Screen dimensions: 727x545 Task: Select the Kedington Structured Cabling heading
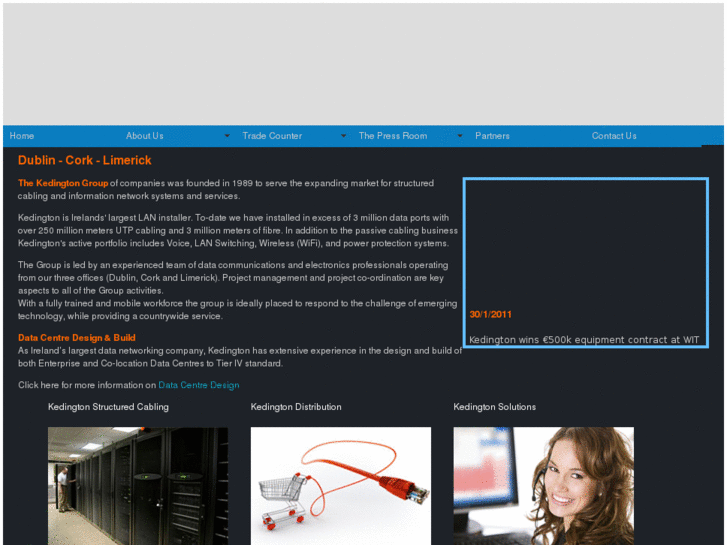pos(108,407)
